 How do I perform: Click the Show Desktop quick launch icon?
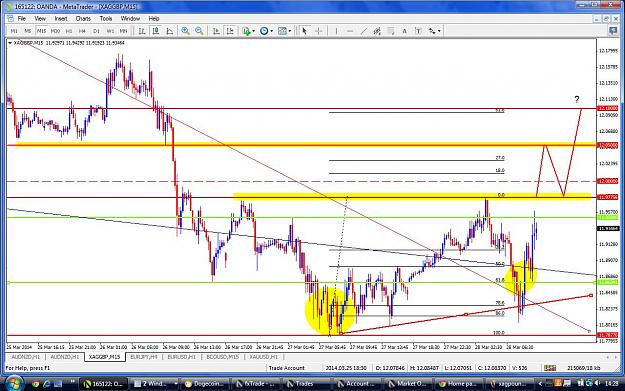pyautogui.click(x=58, y=384)
